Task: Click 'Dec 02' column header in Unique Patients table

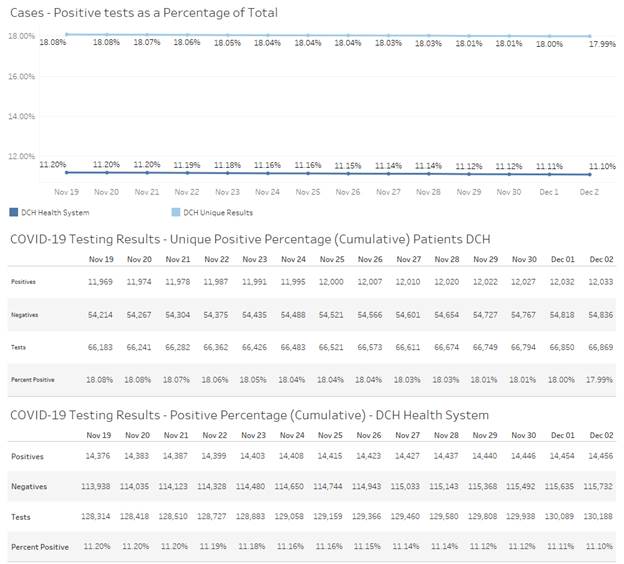Action: click(x=601, y=260)
